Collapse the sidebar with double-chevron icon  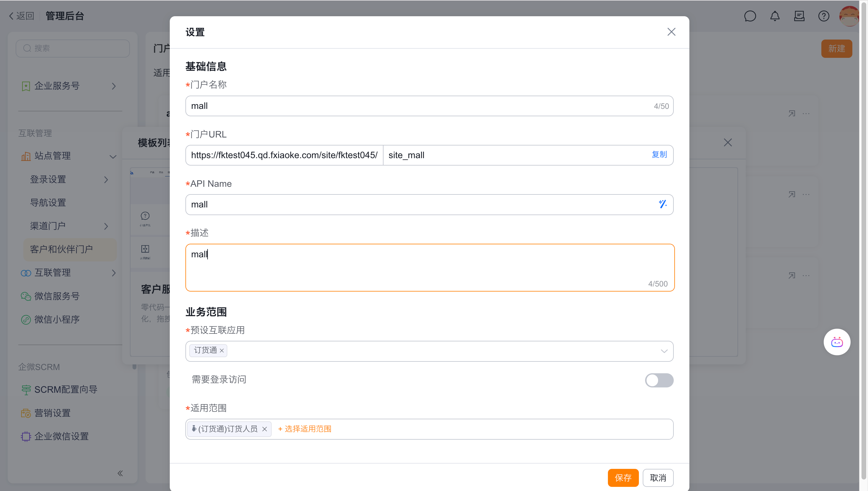coord(120,473)
